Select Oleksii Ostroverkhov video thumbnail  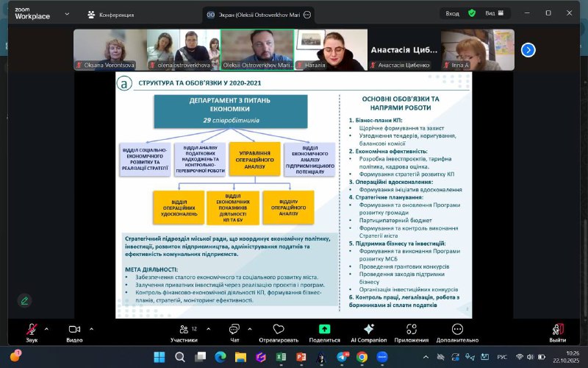coord(257,49)
